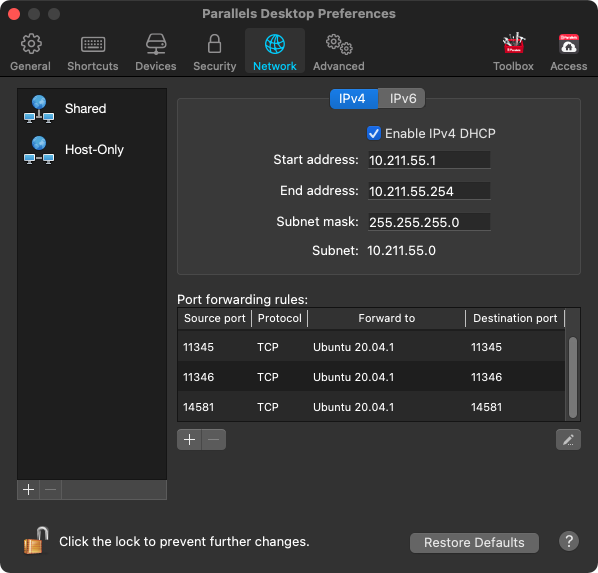Screen dimensions: 598x573
Task: Close the Preferences window
Action: tap(14, 14)
